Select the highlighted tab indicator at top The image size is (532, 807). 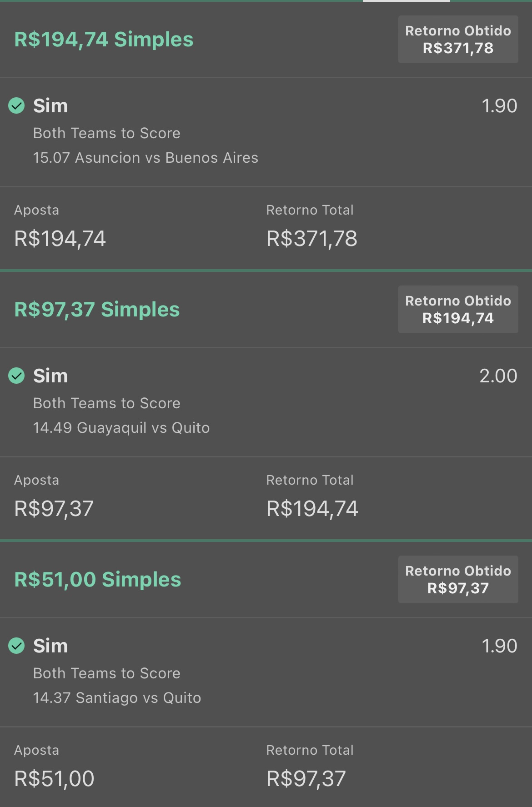(x=406, y=1)
